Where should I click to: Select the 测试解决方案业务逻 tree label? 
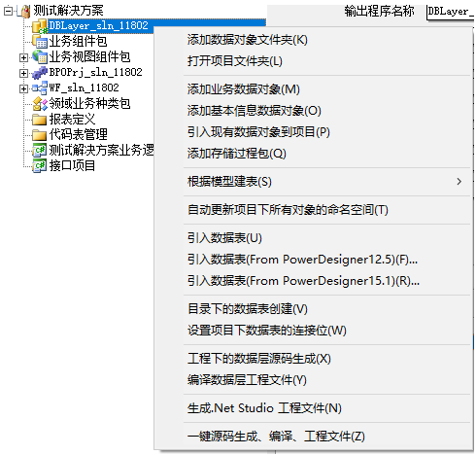tap(101, 150)
